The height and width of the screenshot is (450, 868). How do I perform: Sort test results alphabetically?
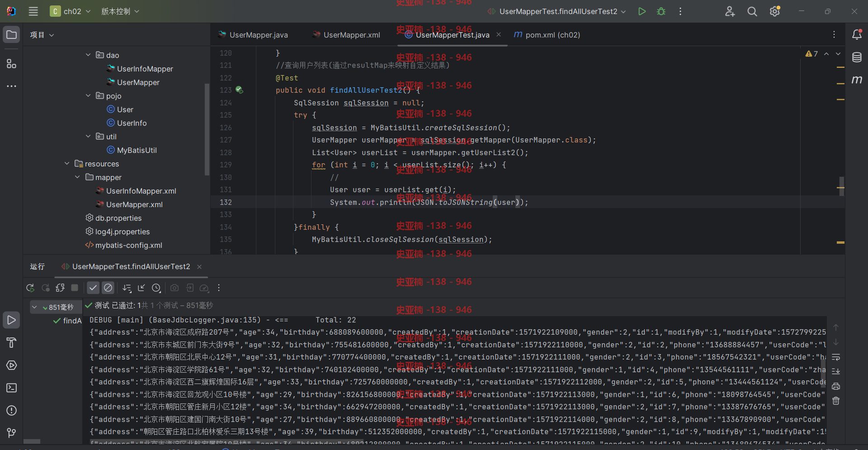pos(127,288)
